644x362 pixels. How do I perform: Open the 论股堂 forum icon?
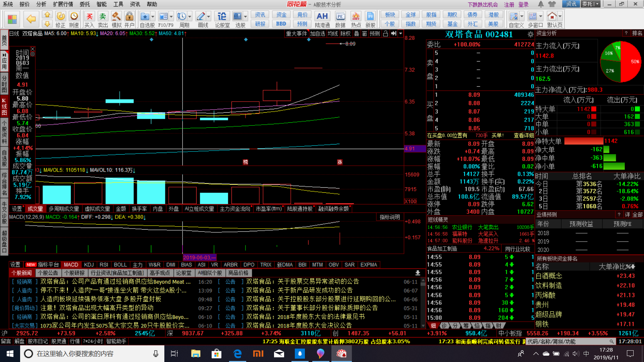222,19
